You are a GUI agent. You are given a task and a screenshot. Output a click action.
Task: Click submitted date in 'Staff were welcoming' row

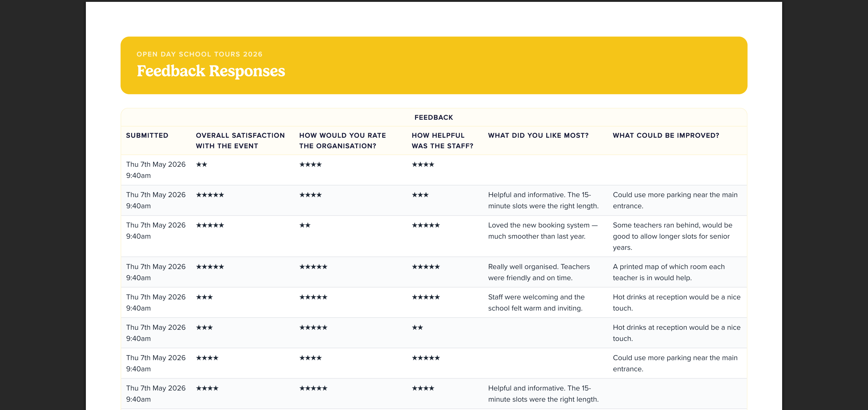[156, 302]
